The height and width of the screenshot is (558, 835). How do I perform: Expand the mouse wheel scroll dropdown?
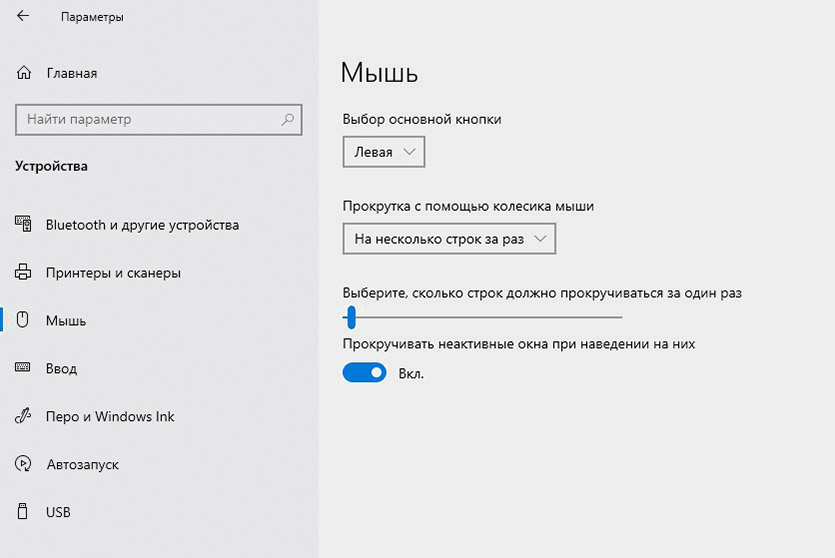[448, 239]
